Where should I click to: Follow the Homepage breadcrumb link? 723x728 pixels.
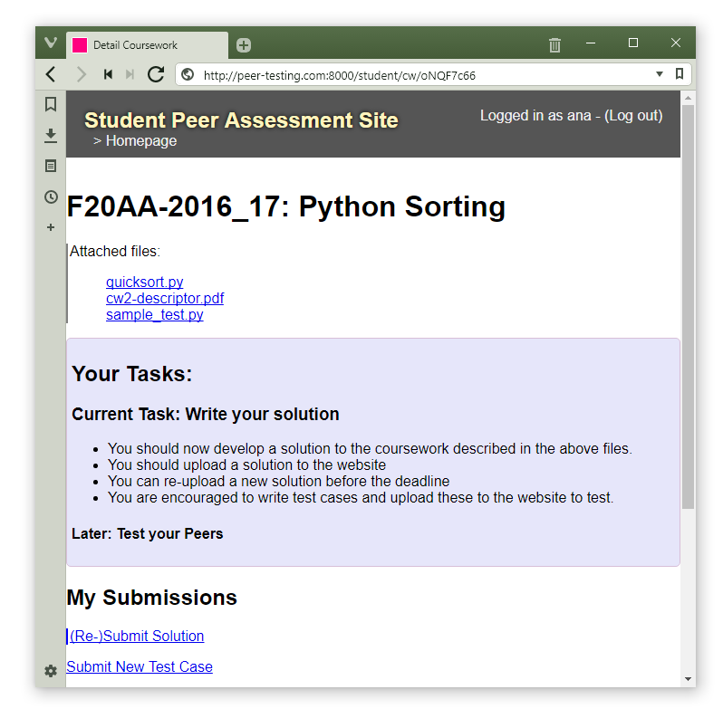click(140, 141)
